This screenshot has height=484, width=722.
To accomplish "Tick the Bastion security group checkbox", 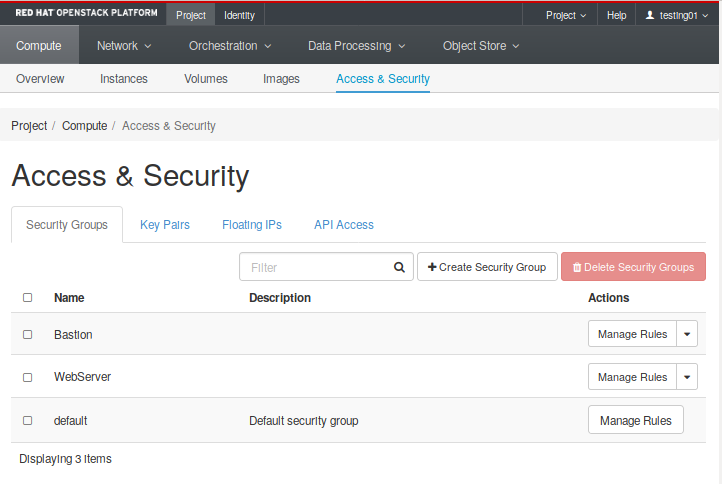I will point(28,334).
